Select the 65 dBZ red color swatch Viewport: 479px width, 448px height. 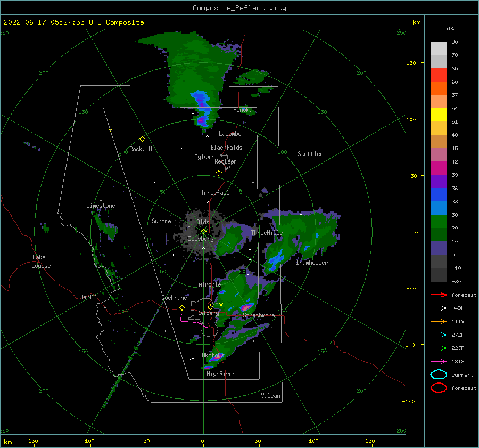439,75
